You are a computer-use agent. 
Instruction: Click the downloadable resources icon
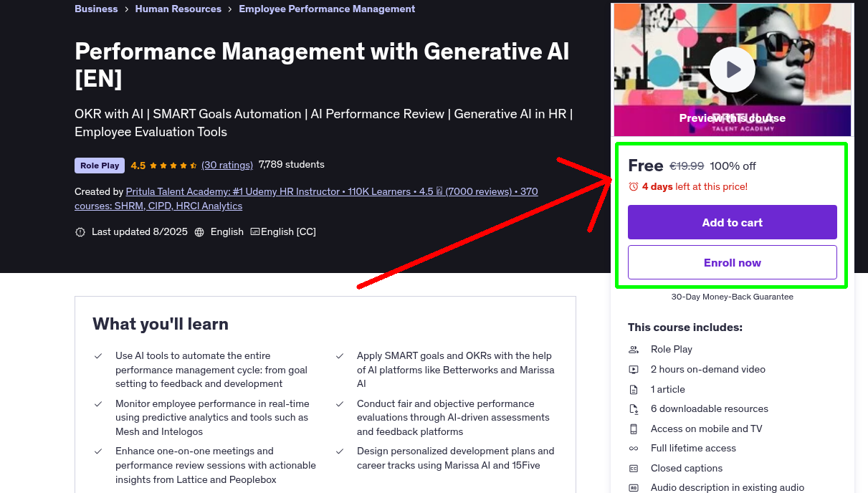[x=634, y=409]
